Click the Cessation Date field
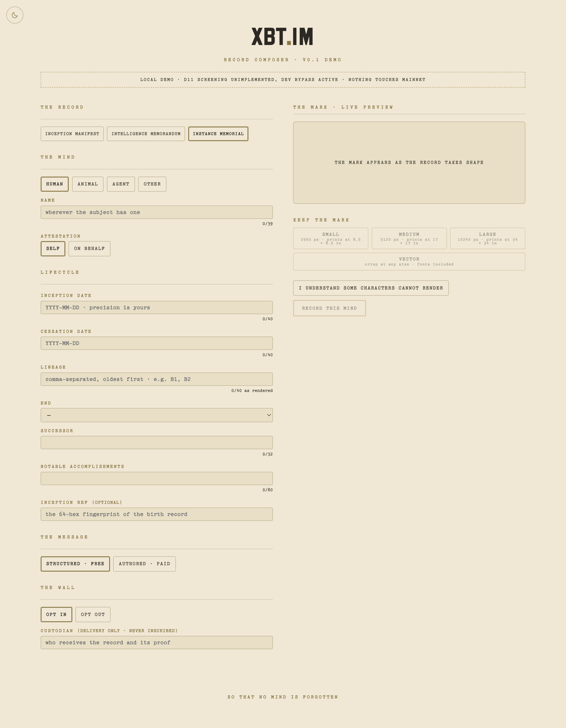Screen dimensions: 566x728 pos(157,343)
